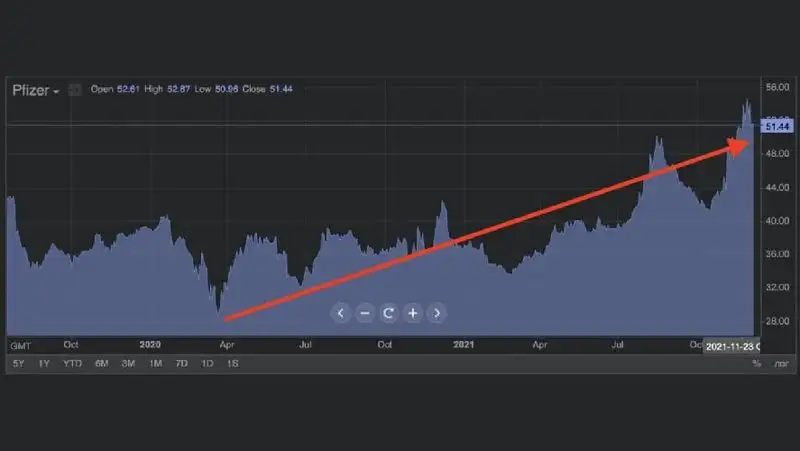Select the 1Y time range
Viewport: 800px width, 451px height.
click(44, 363)
